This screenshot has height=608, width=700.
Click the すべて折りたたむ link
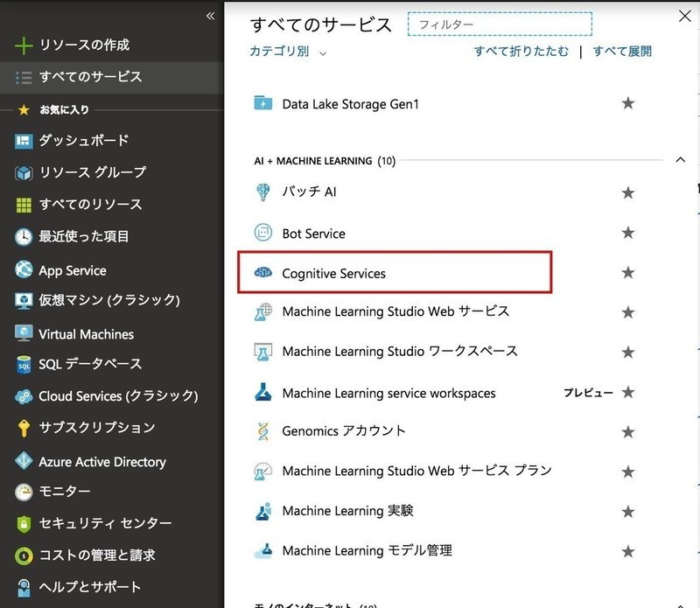coord(521,52)
